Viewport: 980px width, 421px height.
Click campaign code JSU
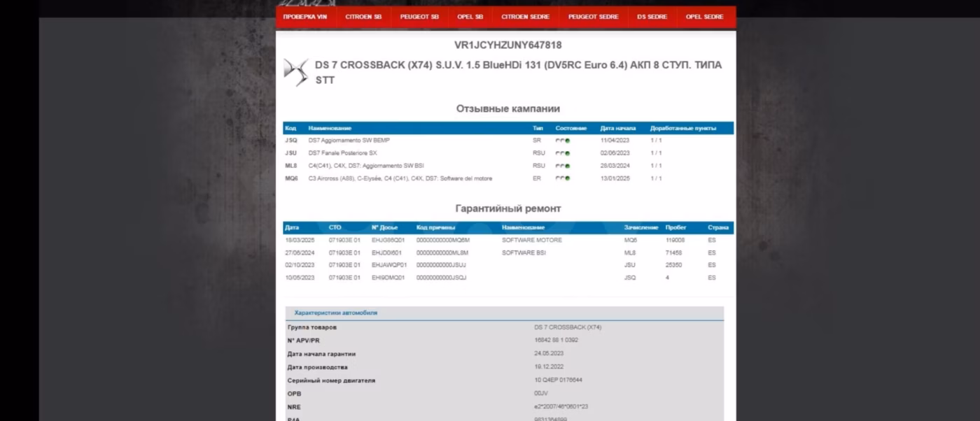pos(291,153)
